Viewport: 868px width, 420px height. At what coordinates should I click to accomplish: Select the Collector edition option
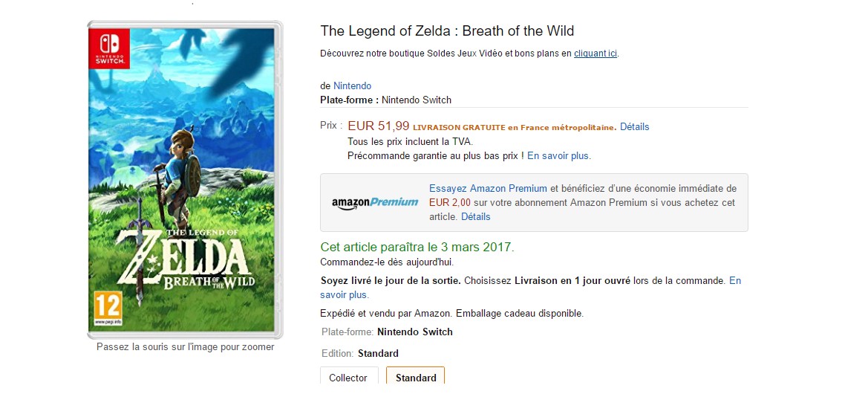click(348, 377)
